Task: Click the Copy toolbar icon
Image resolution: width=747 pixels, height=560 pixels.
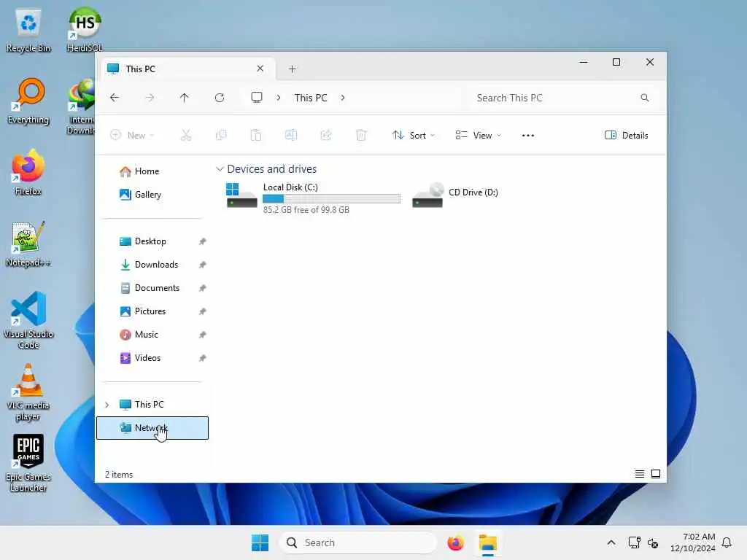Action: point(221,135)
